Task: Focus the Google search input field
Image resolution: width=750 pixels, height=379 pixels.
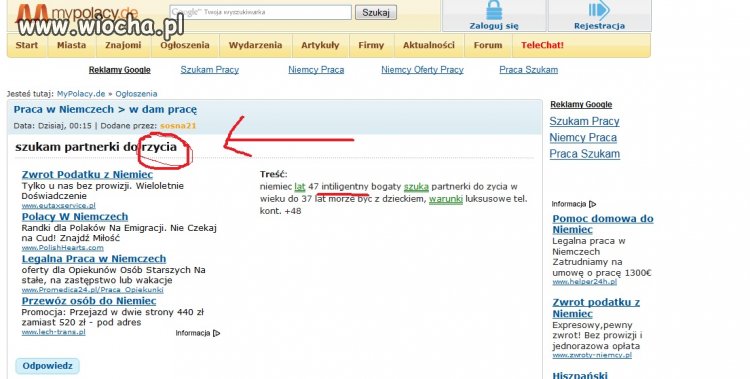Action: click(261, 12)
